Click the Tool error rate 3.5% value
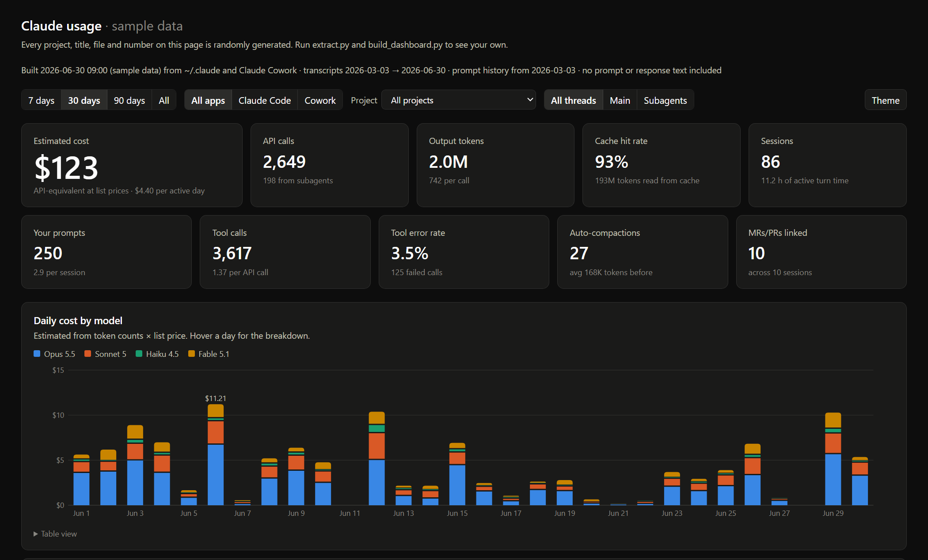This screenshot has height=560, width=928. (x=410, y=254)
